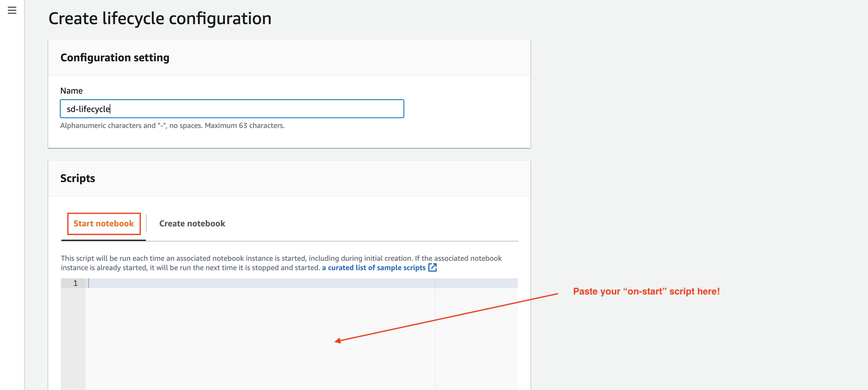
Task: Switch to the Start notebook tab
Action: point(103,223)
